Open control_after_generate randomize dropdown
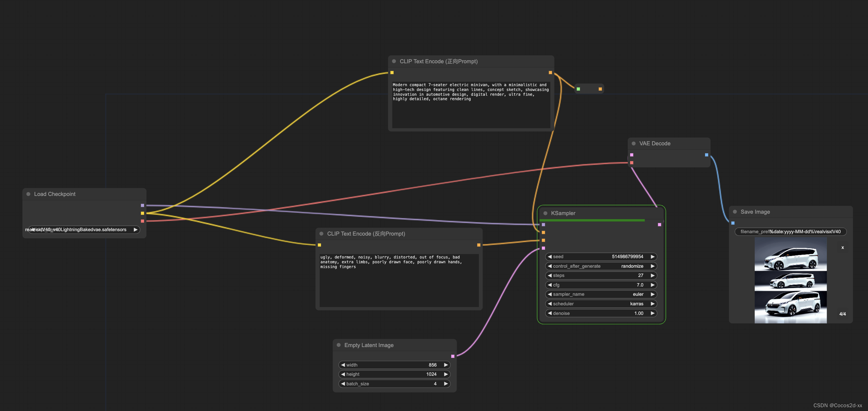868x411 pixels. (x=601, y=266)
